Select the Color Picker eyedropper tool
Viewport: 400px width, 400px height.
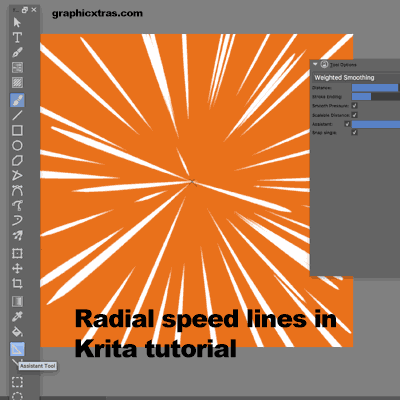coord(17,316)
